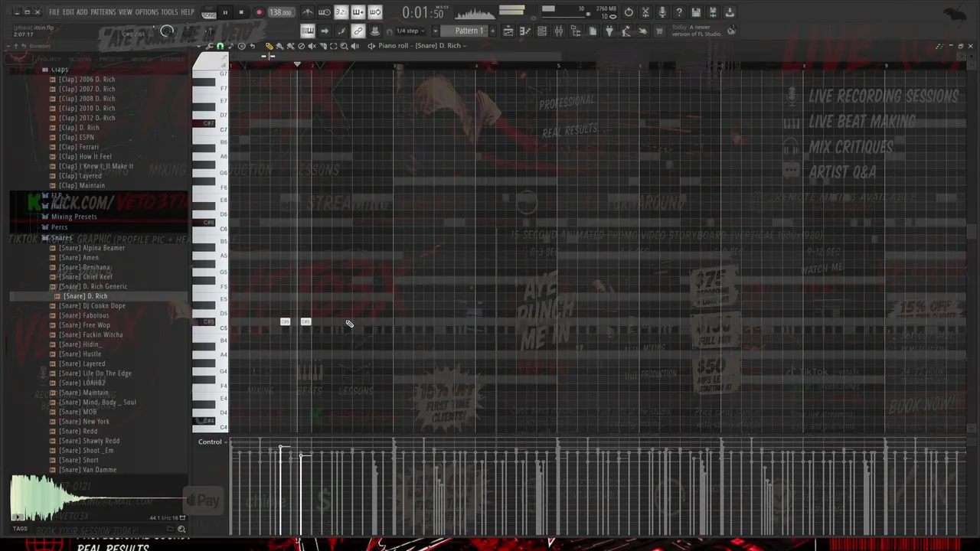Click the 138 tempo field

pos(280,12)
